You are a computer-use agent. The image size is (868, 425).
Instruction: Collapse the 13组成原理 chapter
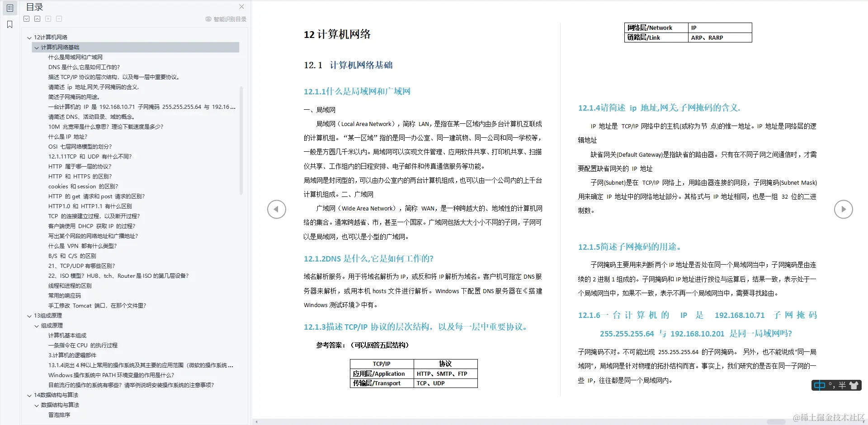pos(29,316)
